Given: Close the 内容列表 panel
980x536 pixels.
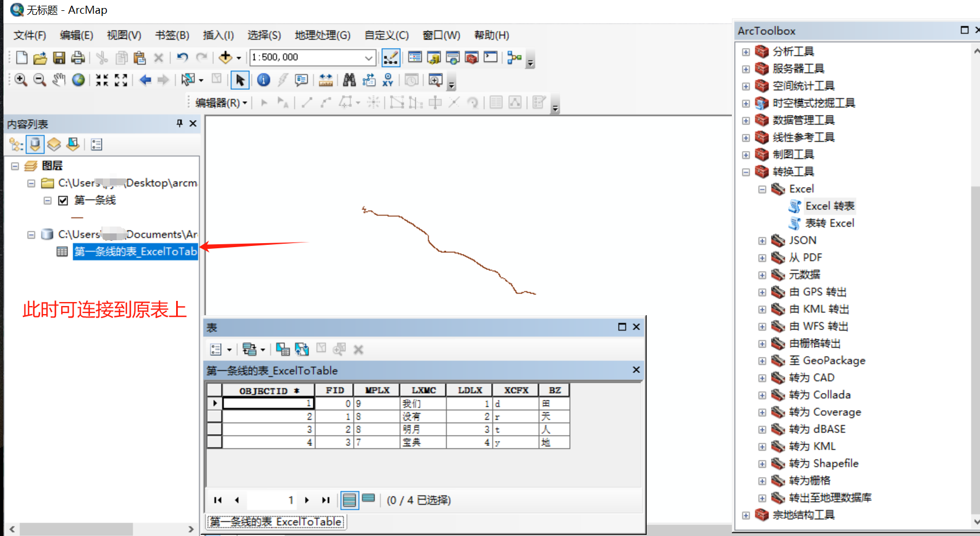Looking at the screenshot, I should 193,124.
